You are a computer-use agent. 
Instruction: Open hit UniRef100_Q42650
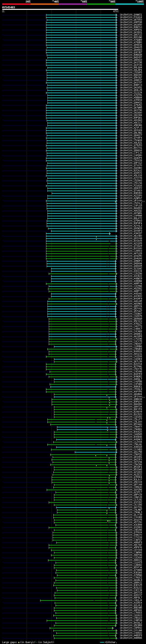131,25
